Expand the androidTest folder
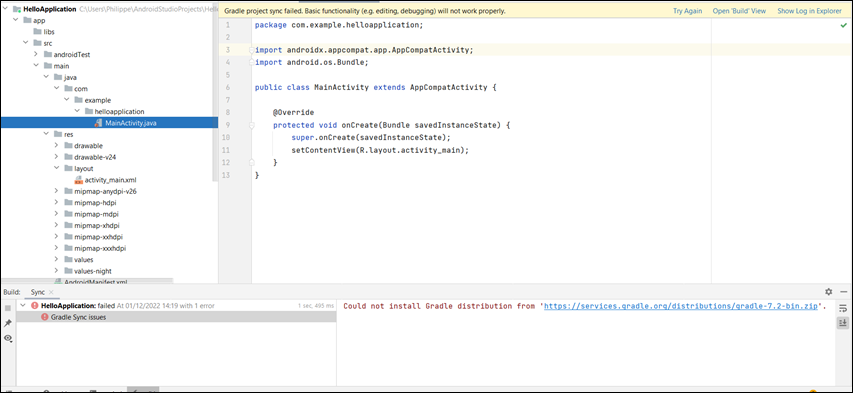The height and width of the screenshot is (393, 853). [36, 54]
